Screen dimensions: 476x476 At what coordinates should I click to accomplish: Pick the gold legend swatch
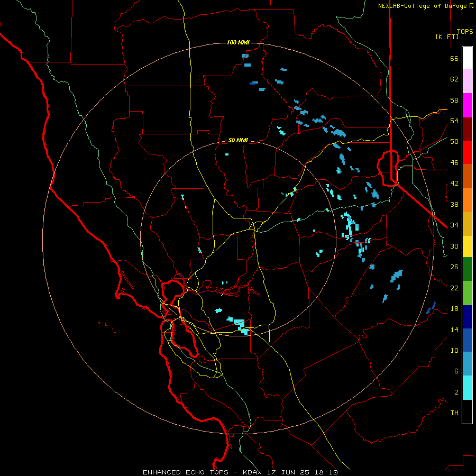[x=467, y=224]
